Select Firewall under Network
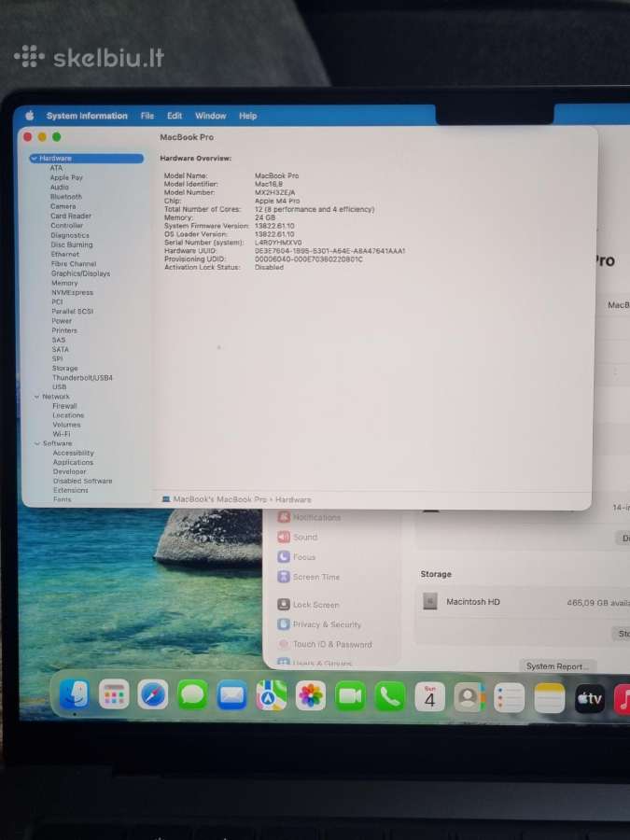This screenshot has width=630, height=840. coord(64,406)
